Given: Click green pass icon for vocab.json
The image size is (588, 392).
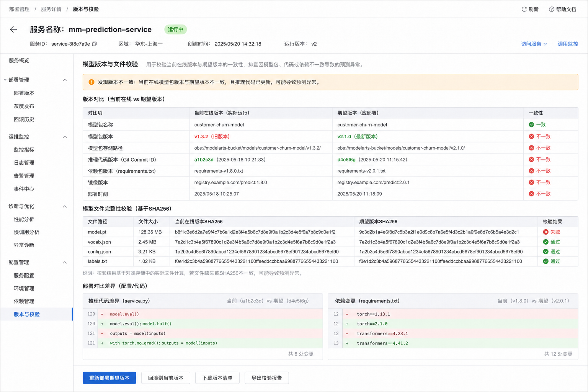Looking at the screenshot, I should (546, 242).
